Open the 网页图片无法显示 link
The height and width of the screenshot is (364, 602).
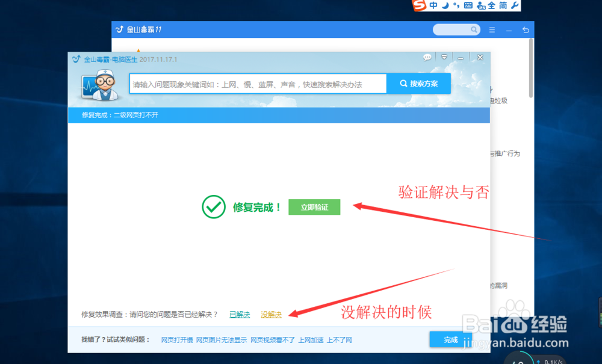pos(222,340)
